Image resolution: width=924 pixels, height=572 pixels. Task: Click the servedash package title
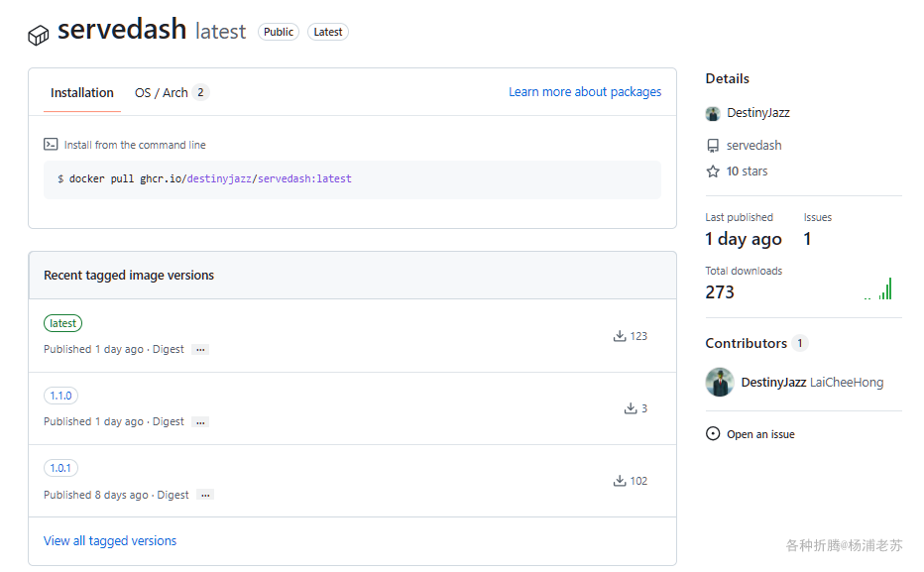[122, 30]
